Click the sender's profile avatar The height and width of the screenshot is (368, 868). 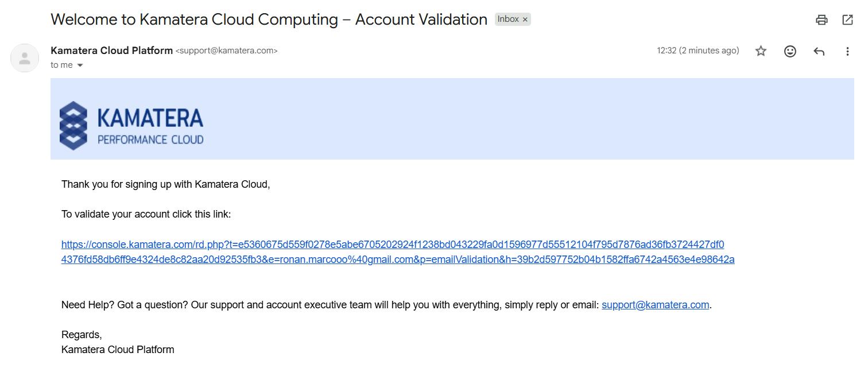click(x=25, y=58)
